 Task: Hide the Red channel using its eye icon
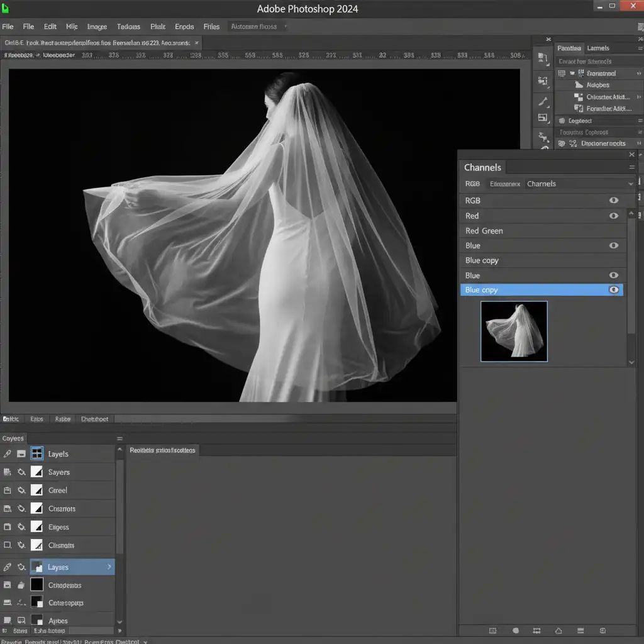pyautogui.click(x=613, y=216)
